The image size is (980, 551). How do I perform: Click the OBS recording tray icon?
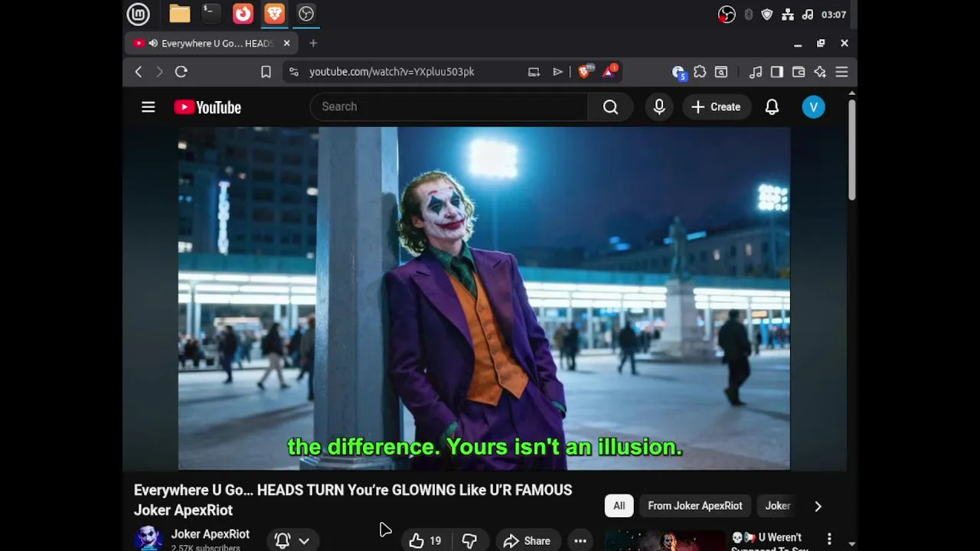click(x=727, y=15)
